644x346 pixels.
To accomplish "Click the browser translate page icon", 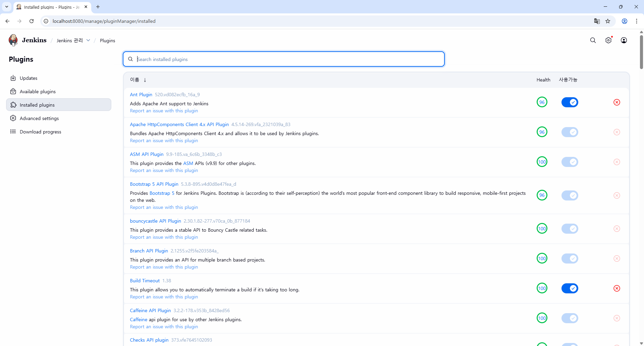I will point(597,21).
